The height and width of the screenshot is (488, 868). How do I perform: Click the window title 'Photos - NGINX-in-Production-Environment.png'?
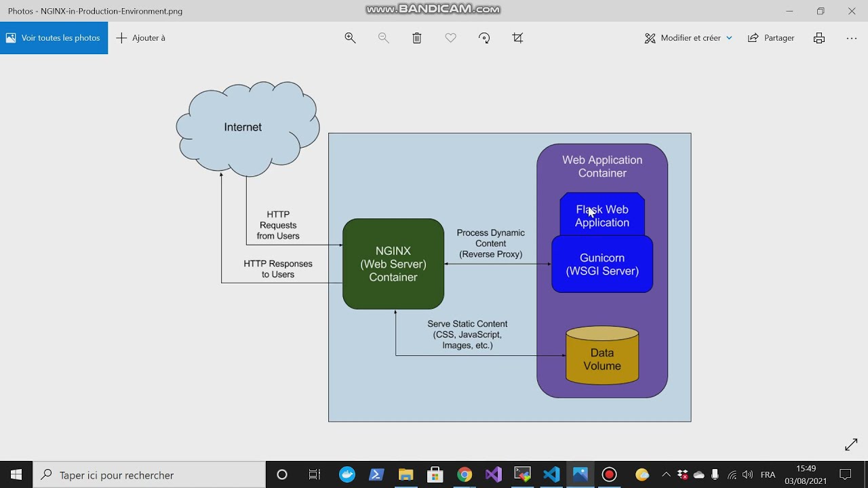(x=95, y=11)
